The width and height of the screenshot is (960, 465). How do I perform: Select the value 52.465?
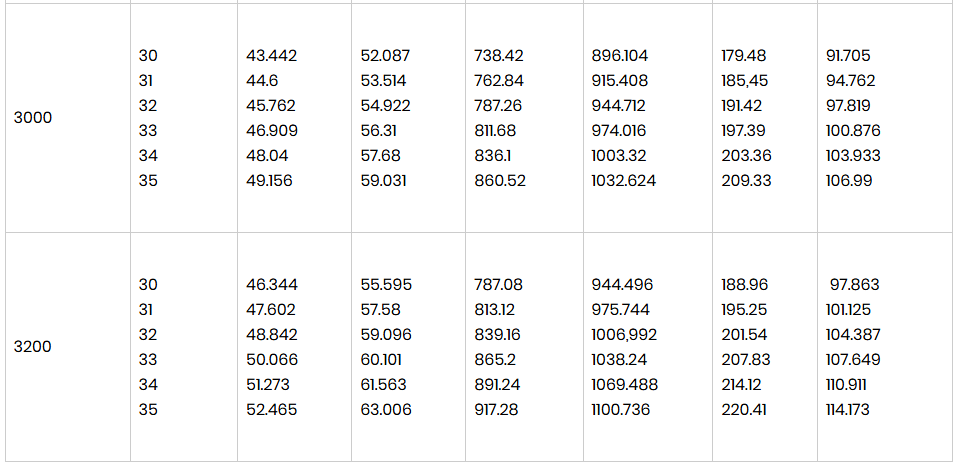point(271,409)
